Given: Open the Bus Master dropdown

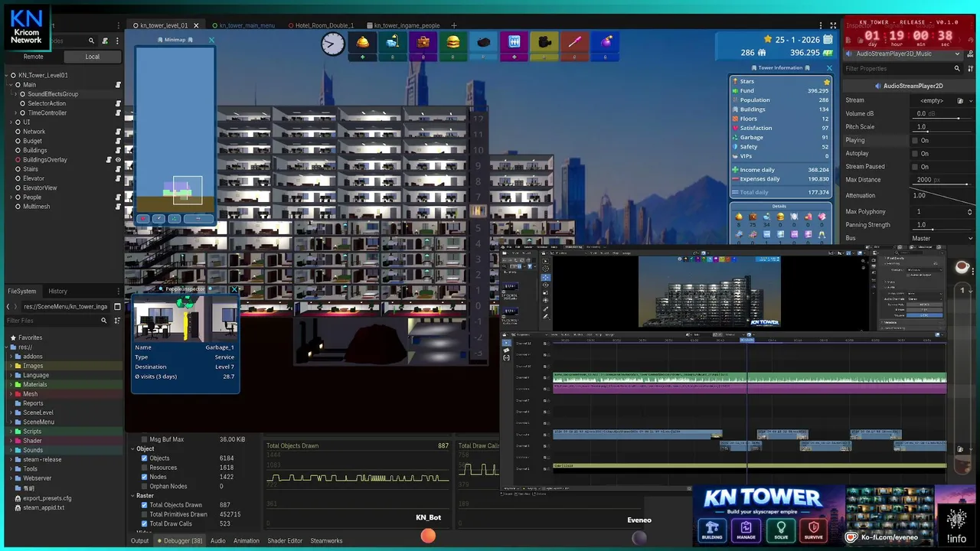Looking at the screenshot, I should pos(942,239).
